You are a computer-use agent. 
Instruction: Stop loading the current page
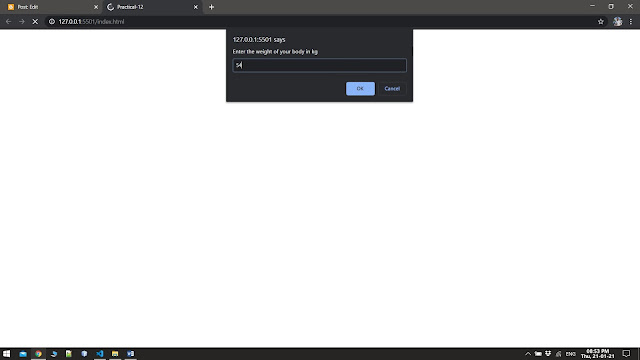pyautogui.click(x=35, y=22)
